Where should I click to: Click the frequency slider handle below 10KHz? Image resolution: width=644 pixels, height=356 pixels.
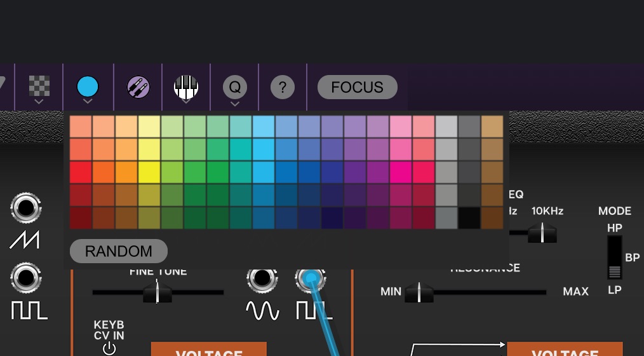[542, 233]
